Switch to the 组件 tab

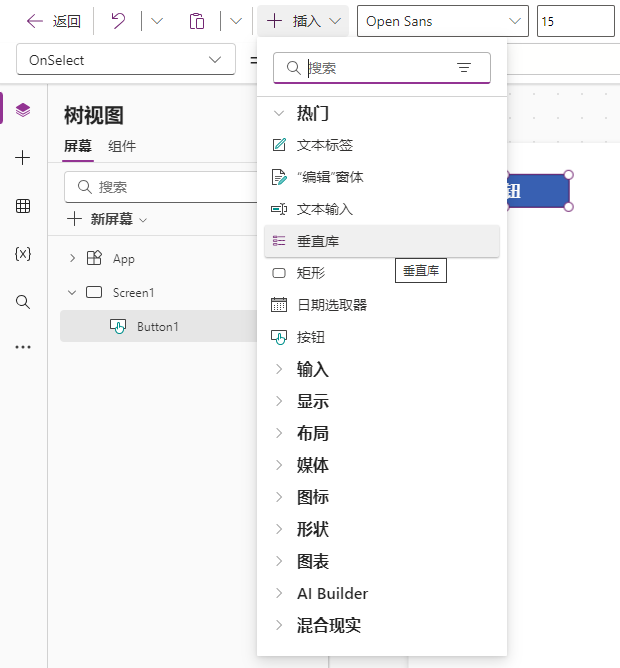(122, 146)
